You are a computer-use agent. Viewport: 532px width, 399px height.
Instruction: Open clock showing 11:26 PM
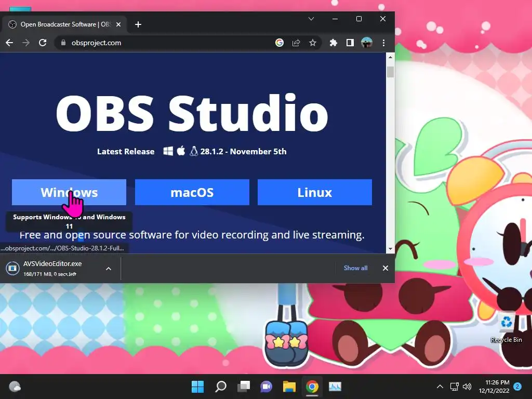pyautogui.click(x=495, y=387)
